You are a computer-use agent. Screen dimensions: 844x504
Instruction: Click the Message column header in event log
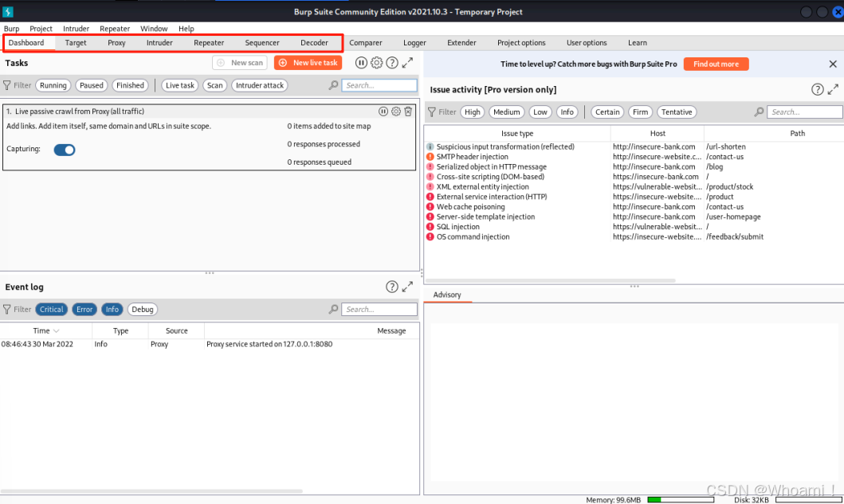pos(312,330)
